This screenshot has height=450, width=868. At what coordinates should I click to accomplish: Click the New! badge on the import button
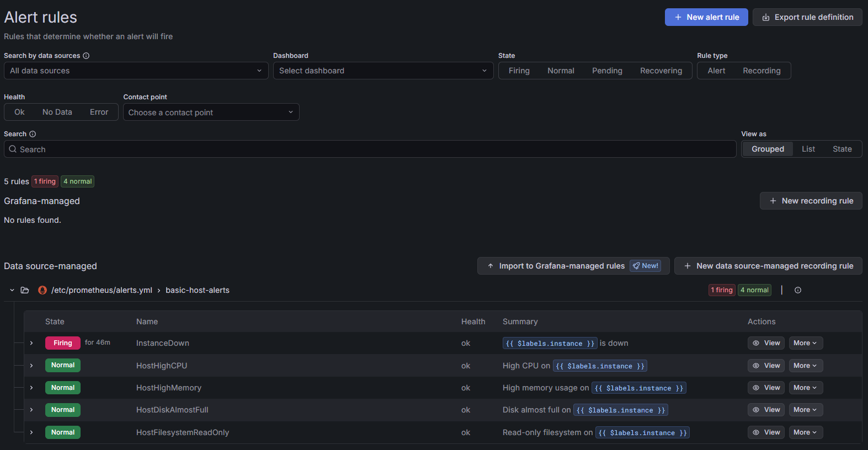tap(646, 266)
